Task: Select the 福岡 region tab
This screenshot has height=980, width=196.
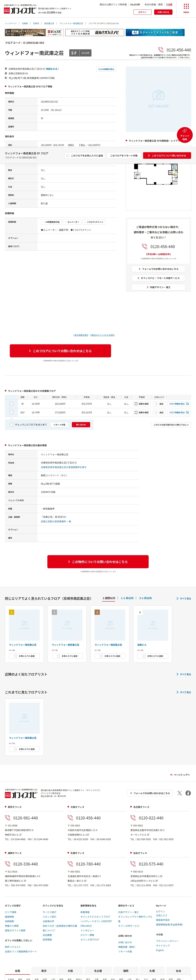Action: pyautogui.click(x=126, y=971)
